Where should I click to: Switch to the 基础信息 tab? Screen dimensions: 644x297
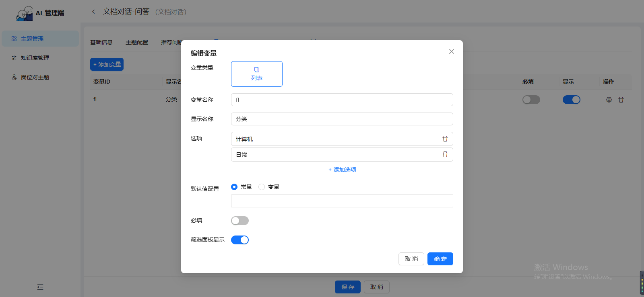click(101, 42)
